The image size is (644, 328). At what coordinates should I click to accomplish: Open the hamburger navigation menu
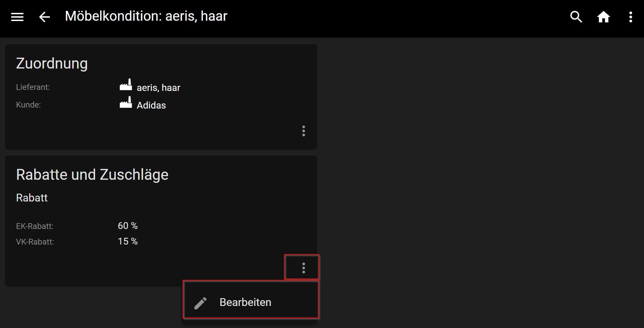pyautogui.click(x=17, y=17)
